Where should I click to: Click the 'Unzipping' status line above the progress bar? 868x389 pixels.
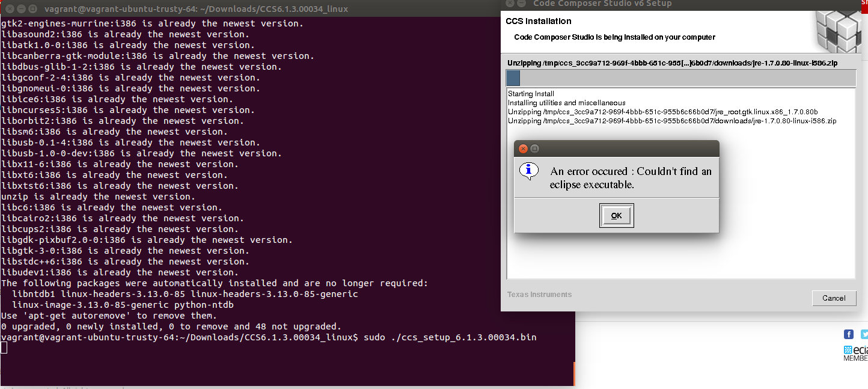point(672,63)
